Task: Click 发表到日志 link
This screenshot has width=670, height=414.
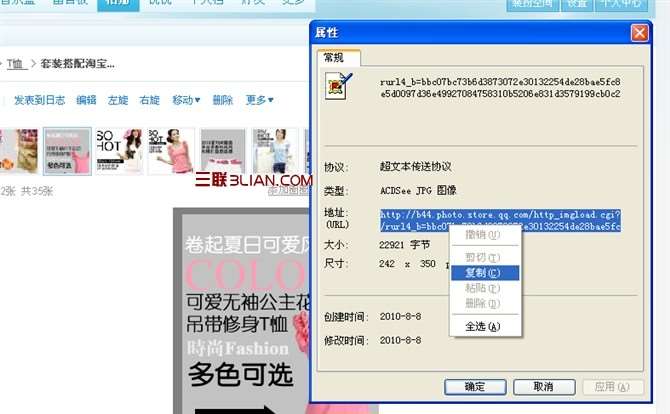Action: 39,100
